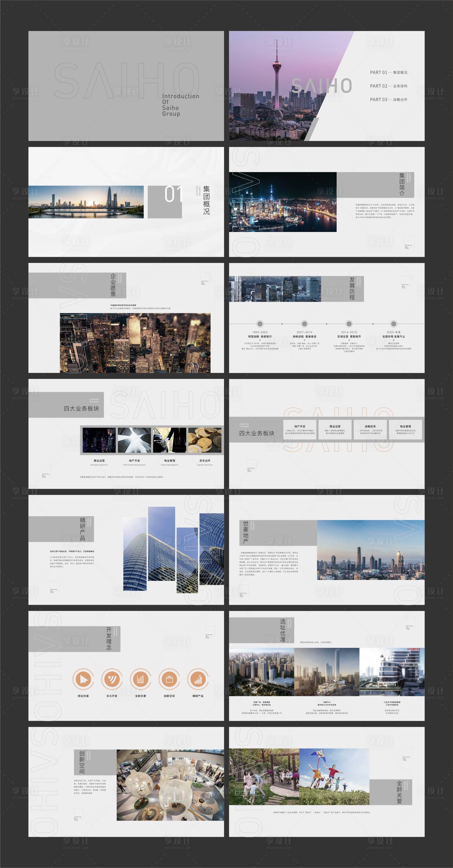453x868 pixels.
Task: Click the 区域运营 更新城市 heading
Action: point(349,336)
